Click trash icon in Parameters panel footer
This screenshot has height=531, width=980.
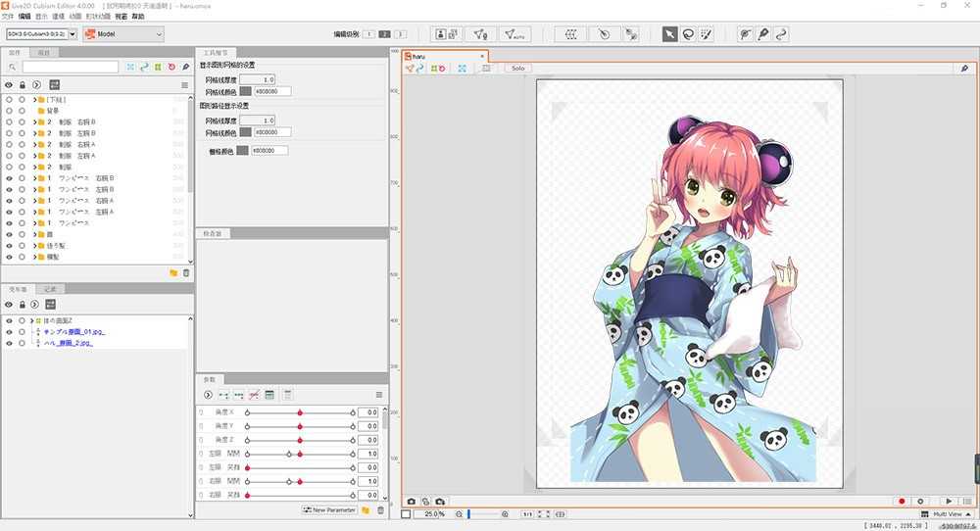click(380, 510)
